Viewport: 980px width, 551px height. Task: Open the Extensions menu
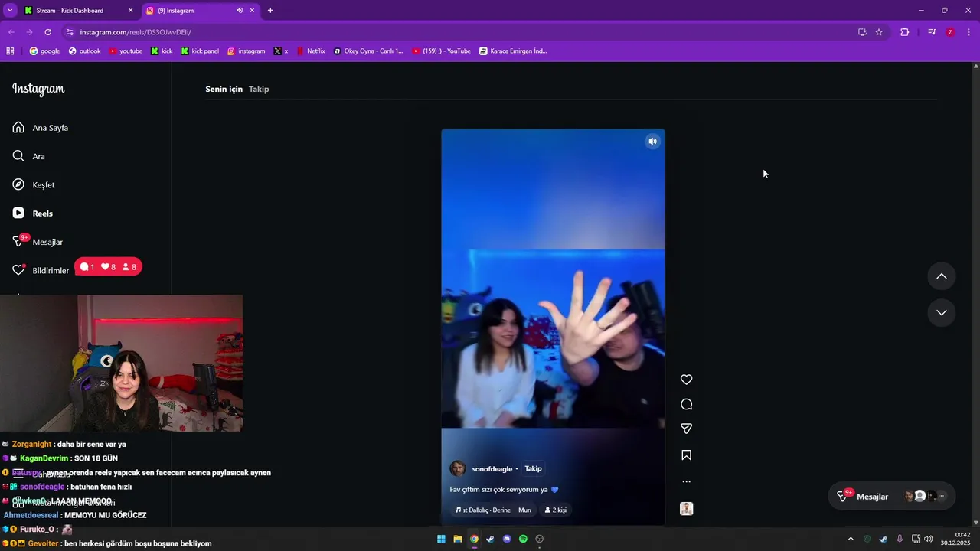point(905,32)
